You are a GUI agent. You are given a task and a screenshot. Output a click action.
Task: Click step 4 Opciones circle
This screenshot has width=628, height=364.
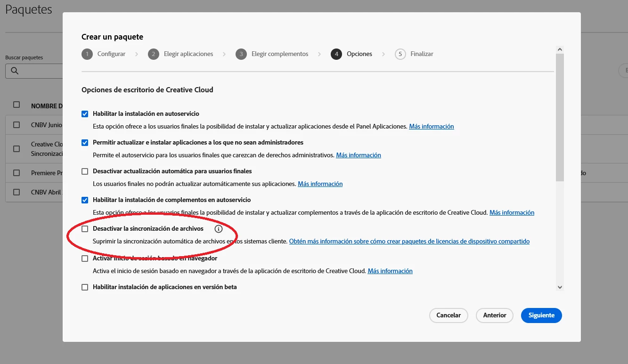(x=336, y=54)
